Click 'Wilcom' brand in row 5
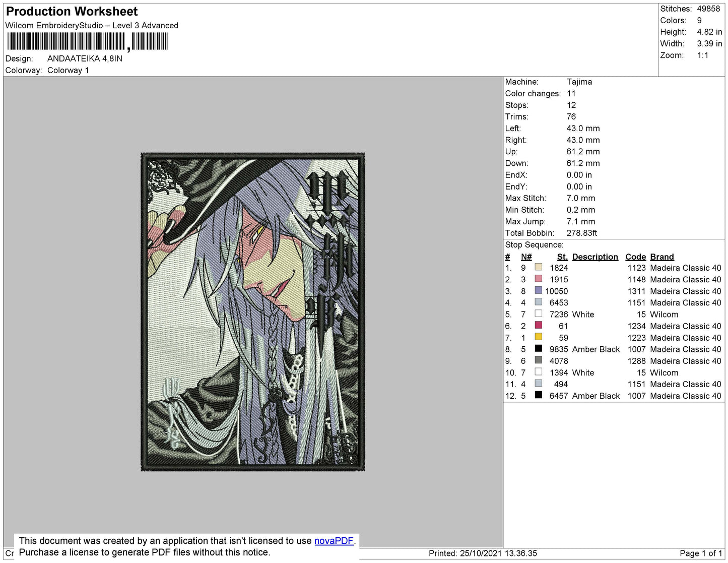 (665, 314)
